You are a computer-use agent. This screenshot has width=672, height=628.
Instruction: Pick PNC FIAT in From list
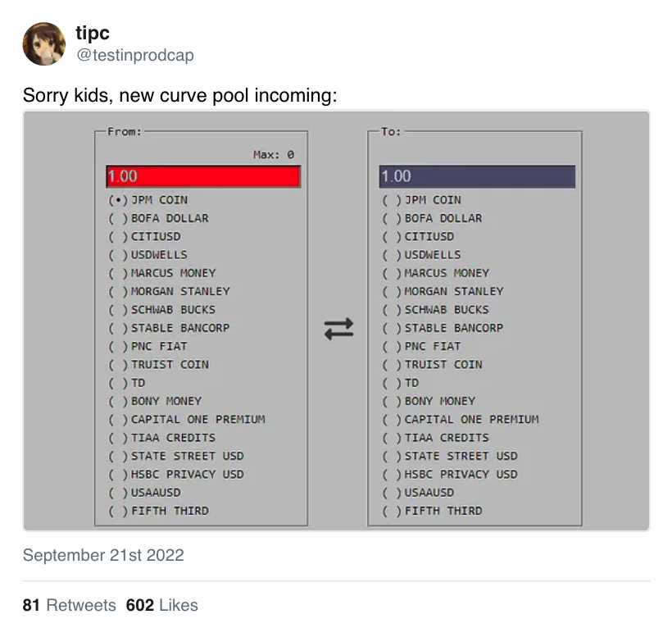tap(118, 346)
